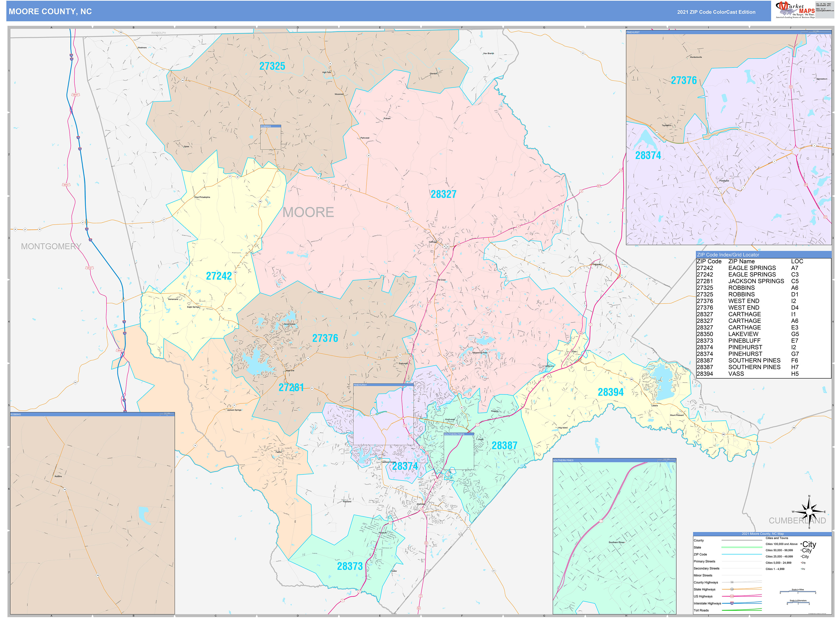Click the Cities 25,000 - 49,999 entry
The image size is (840, 618).
coord(779,557)
